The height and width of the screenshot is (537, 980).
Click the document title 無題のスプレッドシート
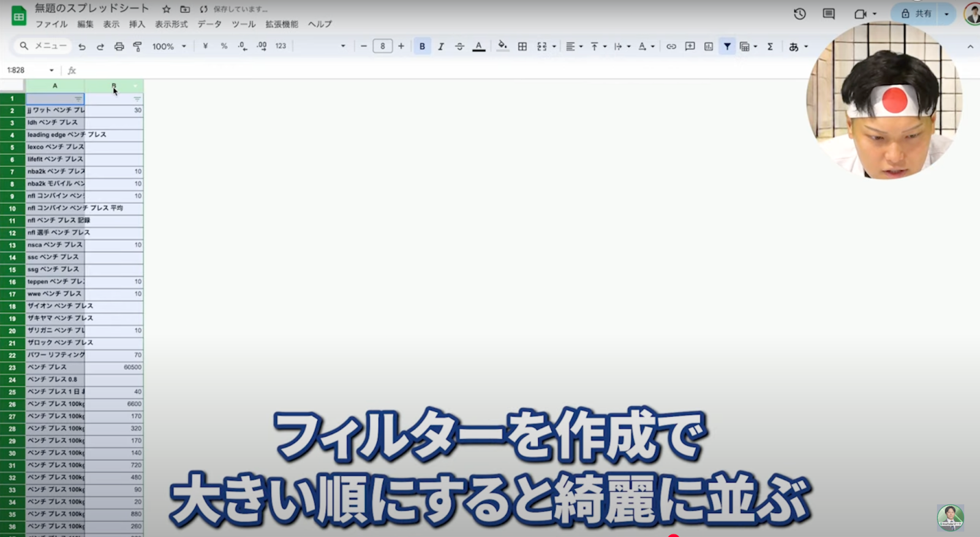coord(92,9)
